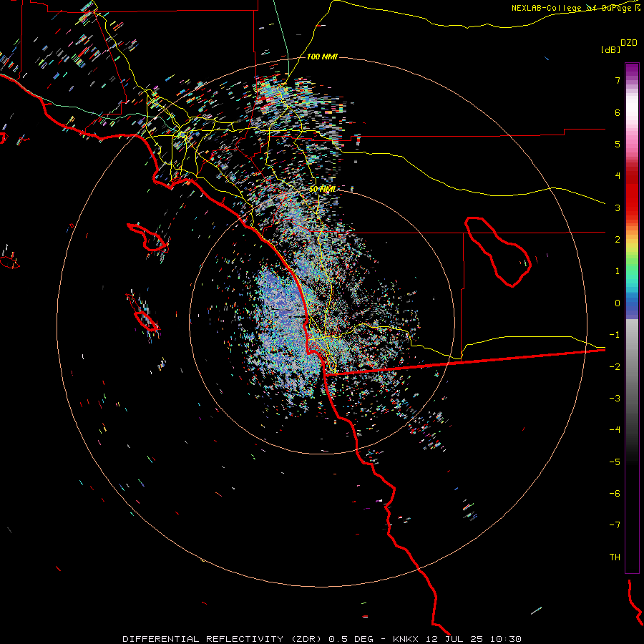This screenshot has width=644, height=644.
Task: Click the 50 NMI range ring label
Action: (322, 189)
